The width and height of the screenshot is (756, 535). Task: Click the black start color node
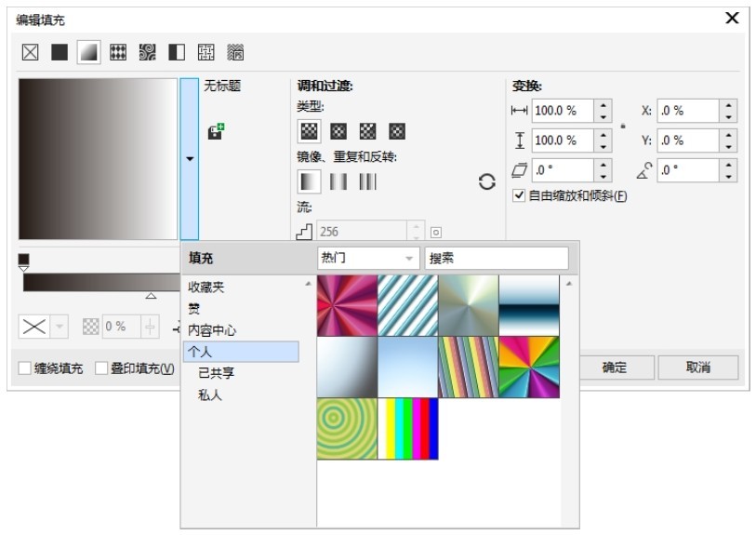tap(23, 261)
